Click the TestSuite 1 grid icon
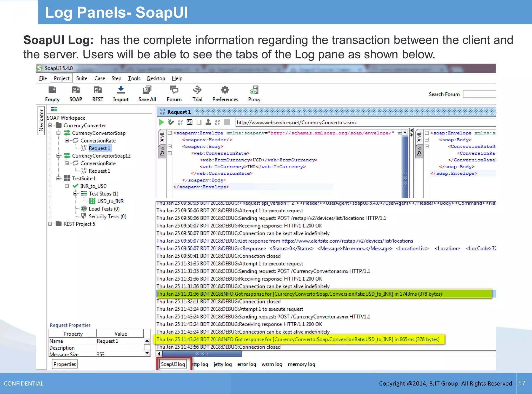Image resolution: width=532 pixels, height=394 pixels. click(67, 178)
